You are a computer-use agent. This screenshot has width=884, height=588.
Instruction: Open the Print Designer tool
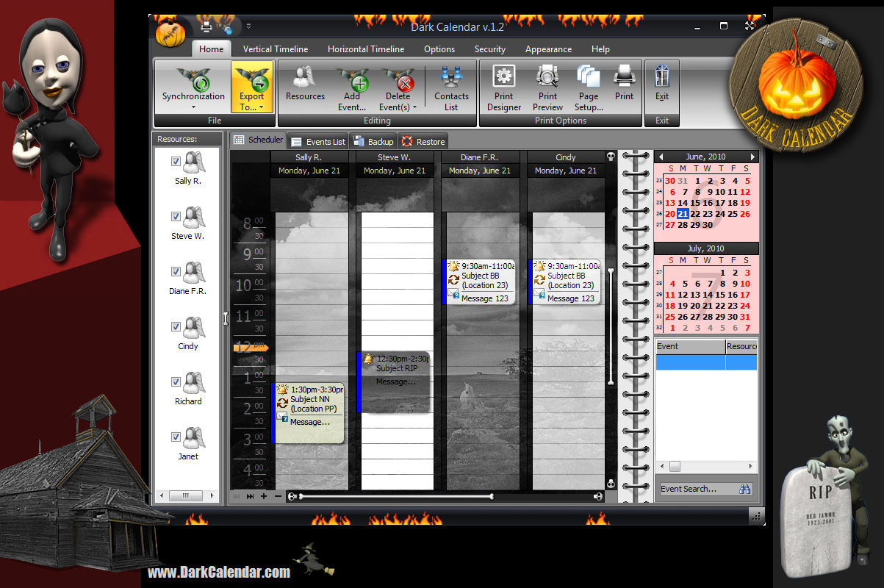tap(503, 77)
